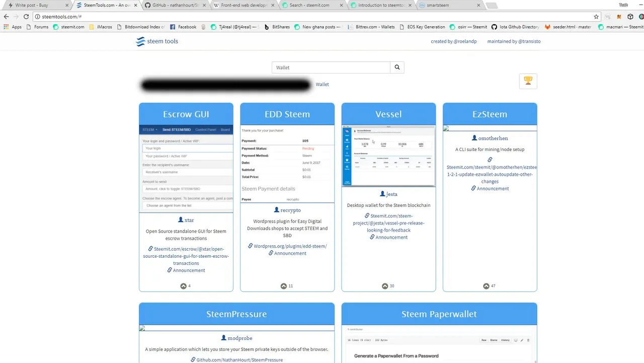Image resolution: width=644 pixels, height=363 pixels.
Task: Open the trophy leaderboard button
Action: [528, 81]
